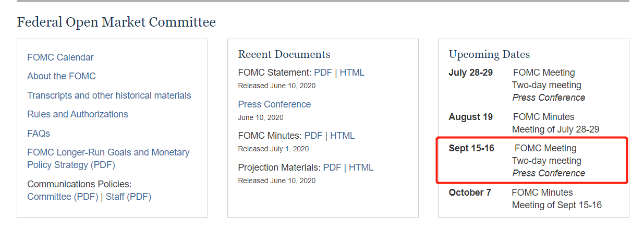Screen dimensions: 644x240
Task: View the Projection Materials in HTML
Action: pyautogui.click(x=361, y=167)
